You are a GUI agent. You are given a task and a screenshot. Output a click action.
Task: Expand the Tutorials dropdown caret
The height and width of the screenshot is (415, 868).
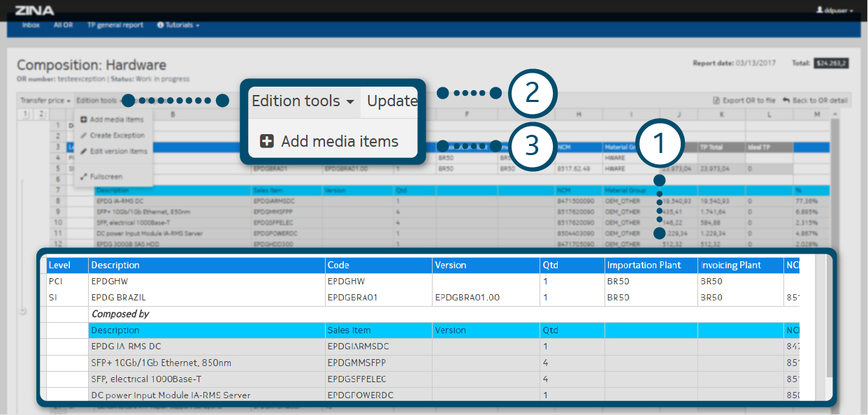(198, 26)
